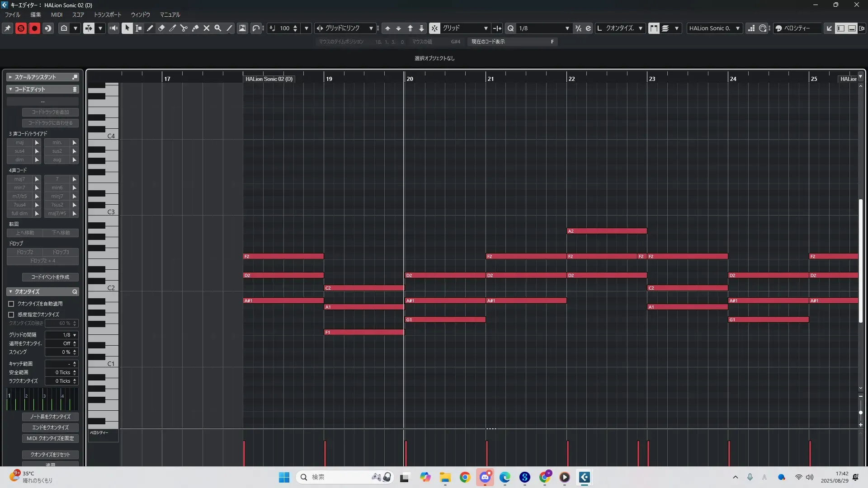868x488 pixels.
Task: Pick the Split scissors tool
Action: pos(184,28)
